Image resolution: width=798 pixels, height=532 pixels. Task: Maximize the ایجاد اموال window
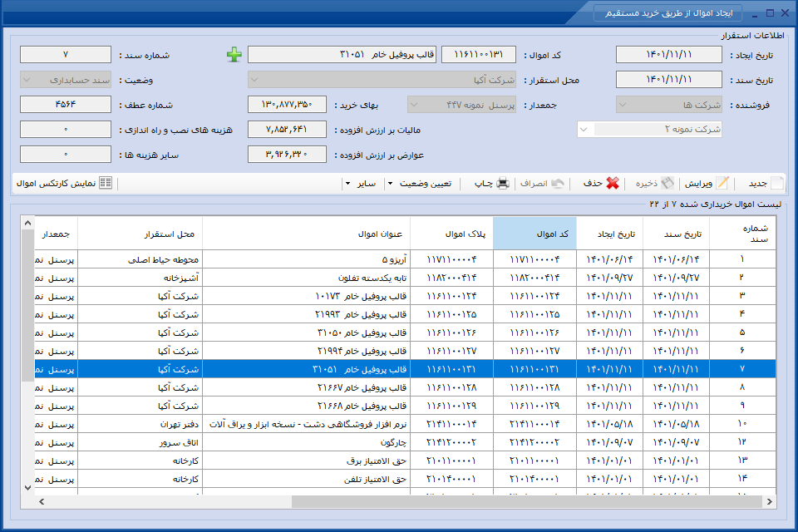[770, 12]
